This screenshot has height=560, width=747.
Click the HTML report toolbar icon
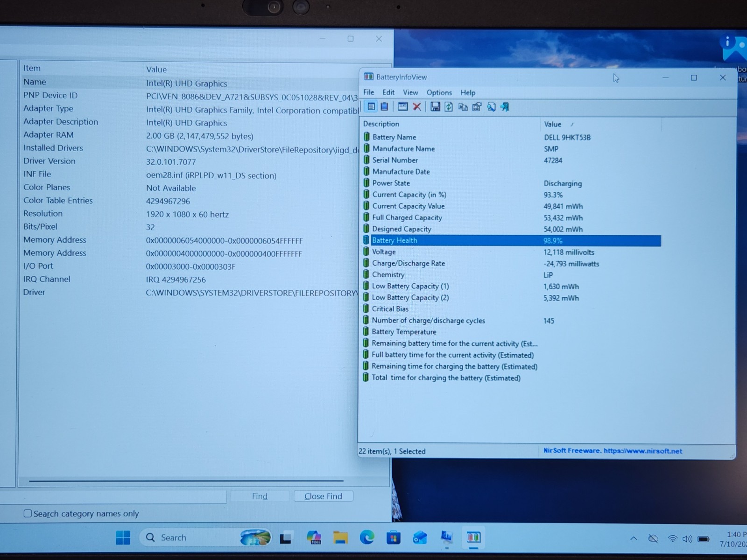pyautogui.click(x=477, y=107)
